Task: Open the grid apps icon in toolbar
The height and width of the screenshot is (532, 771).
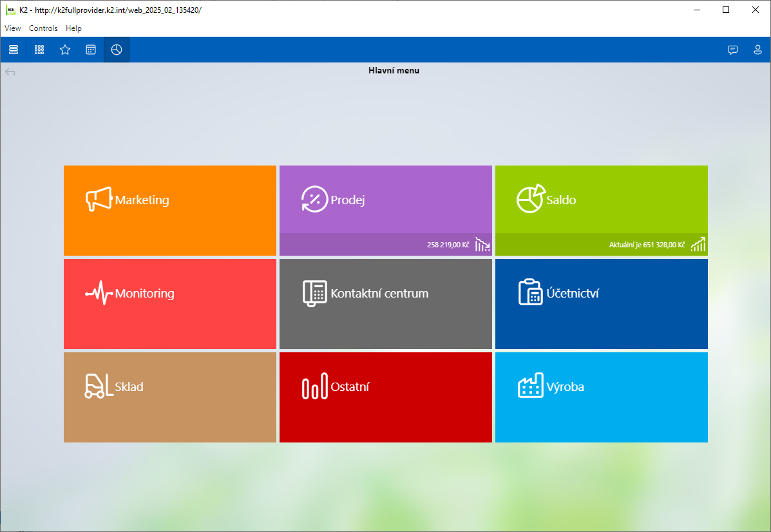Action: (x=39, y=50)
